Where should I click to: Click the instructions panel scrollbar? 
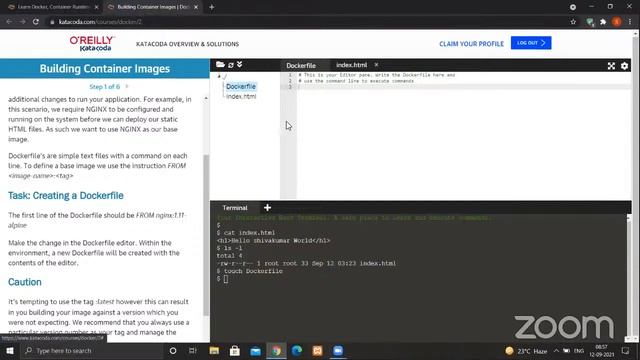point(206,235)
